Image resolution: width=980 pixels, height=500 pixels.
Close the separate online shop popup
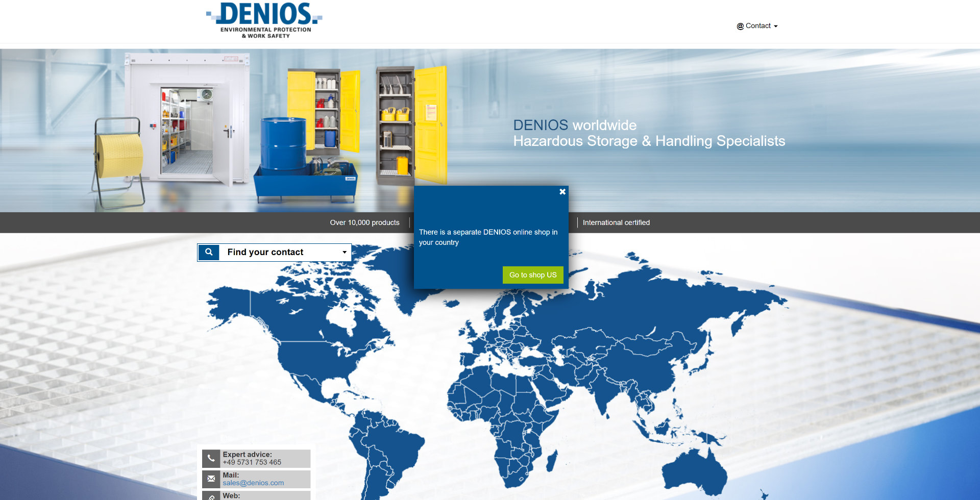[x=562, y=192]
